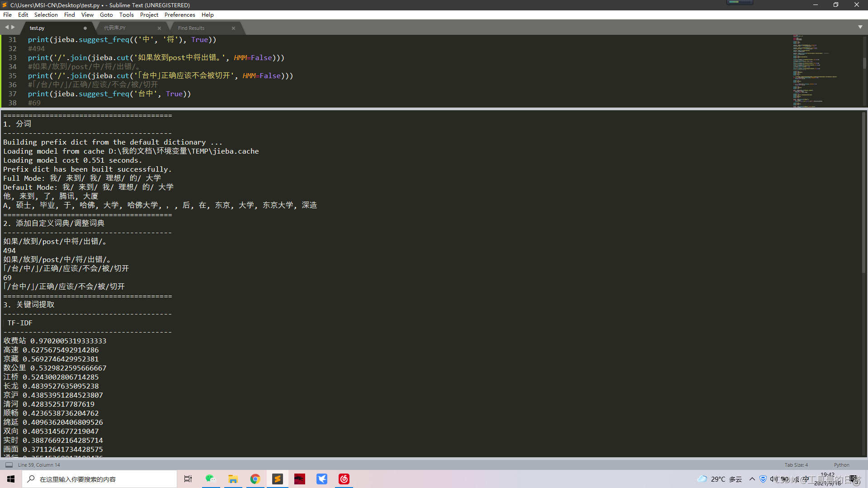Click the 'Prefix dict has been built successfully.' line
868x488 pixels.
pos(87,169)
